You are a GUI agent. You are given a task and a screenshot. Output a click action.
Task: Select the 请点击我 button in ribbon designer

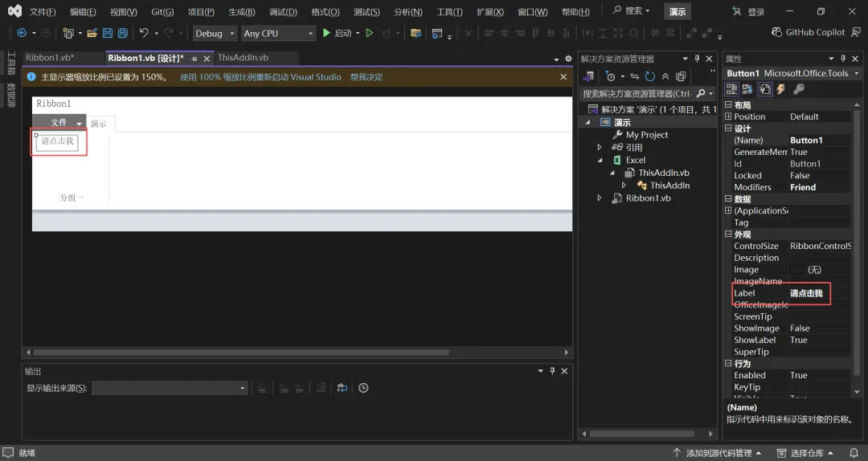57,141
